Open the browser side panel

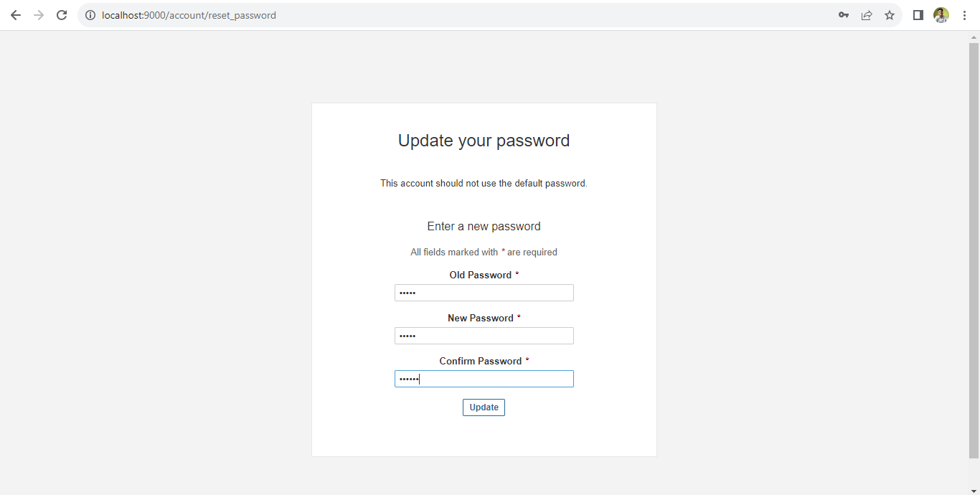click(x=918, y=15)
